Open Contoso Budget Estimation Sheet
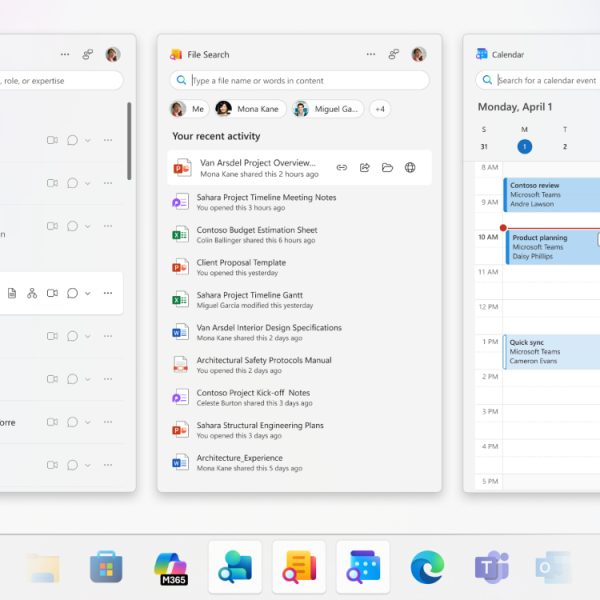The width and height of the screenshot is (600, 600). [299, 234]
